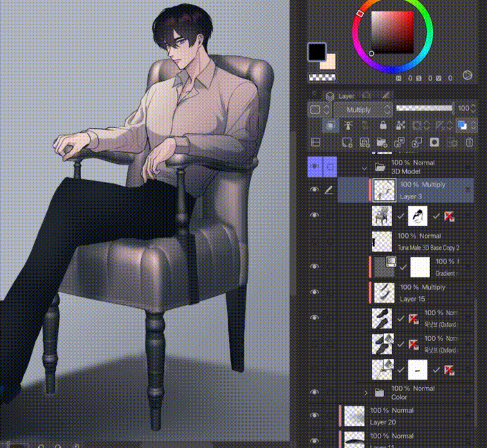This screenshot has width=487, height=448.
Task: Expand the Color folder
Action: (x=366, y=393)
